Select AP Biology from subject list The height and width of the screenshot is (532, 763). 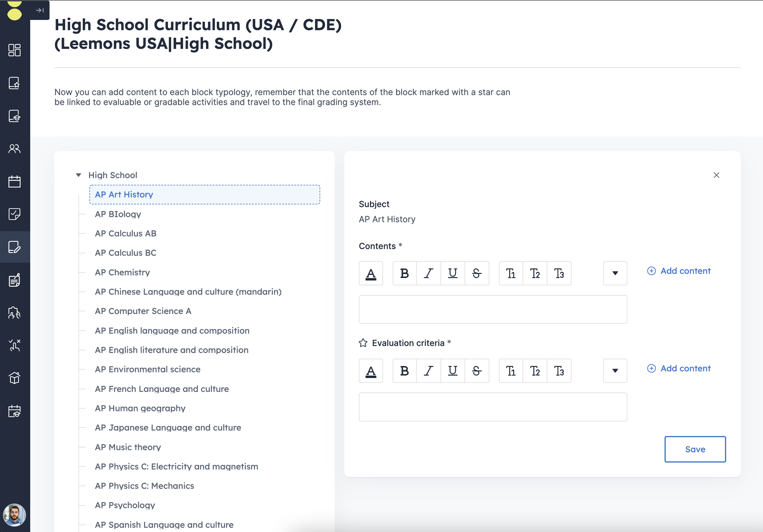118,214
